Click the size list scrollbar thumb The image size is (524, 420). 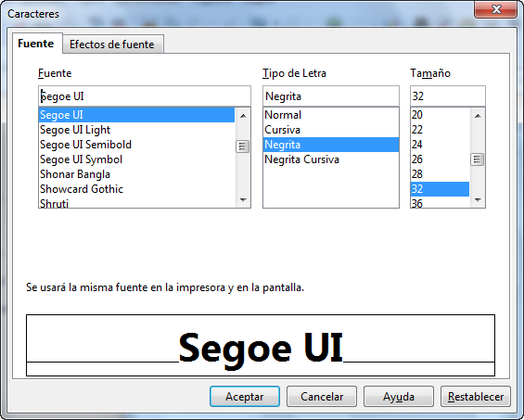(478, 159)
